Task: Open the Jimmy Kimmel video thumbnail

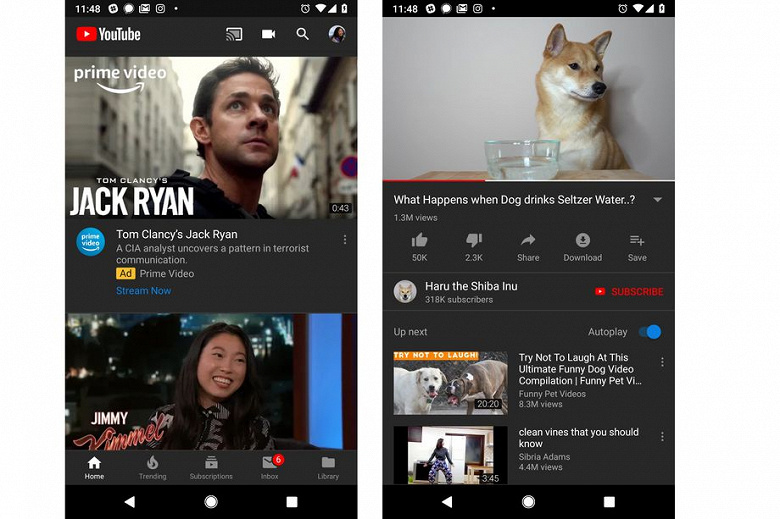Action: tap(211, 382)
